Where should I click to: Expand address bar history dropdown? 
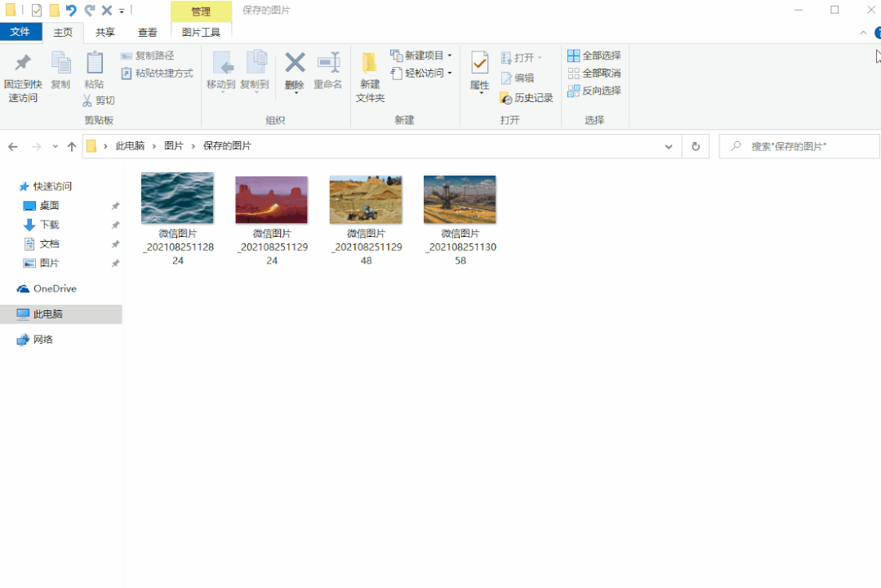click(x=669, y=147)
